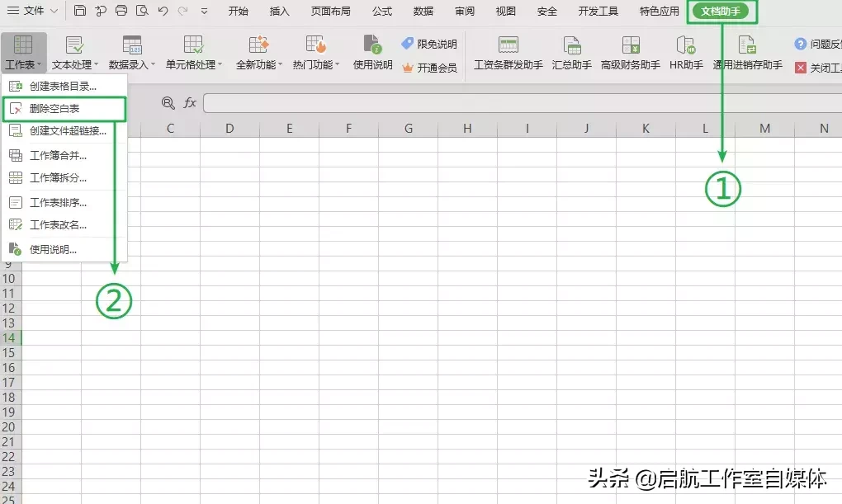842x504 pixels.
Task: Switch to the 公式 tab
Action: 382,11
